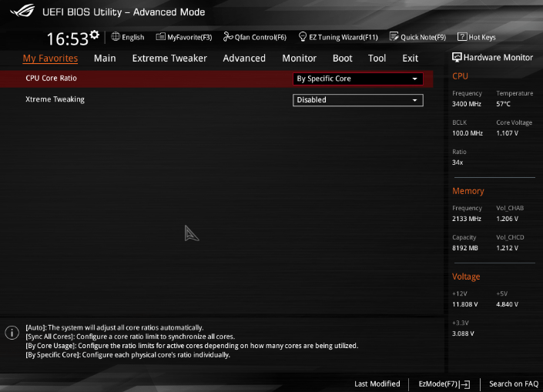Click the Hardware Monitor screen icon

click(457, 58)
